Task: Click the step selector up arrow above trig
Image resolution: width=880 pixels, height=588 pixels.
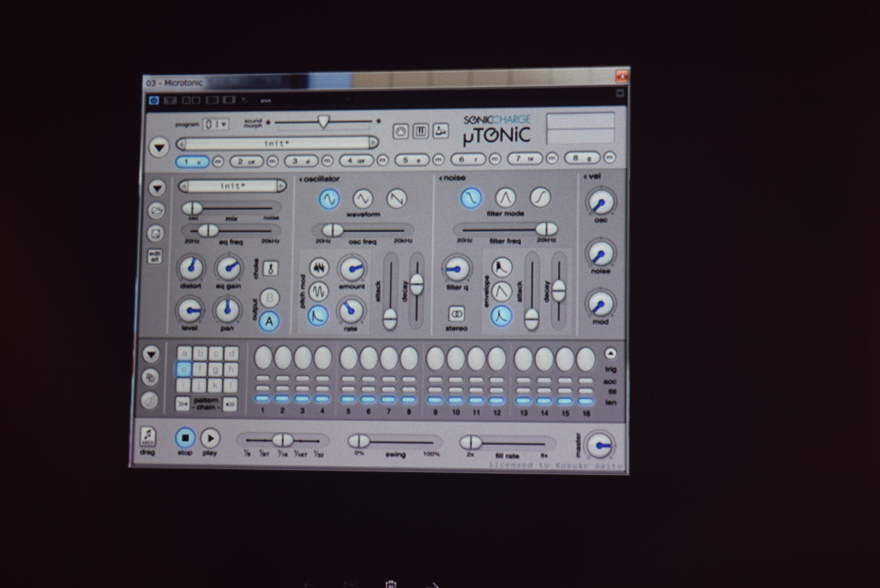Action: 610,353
